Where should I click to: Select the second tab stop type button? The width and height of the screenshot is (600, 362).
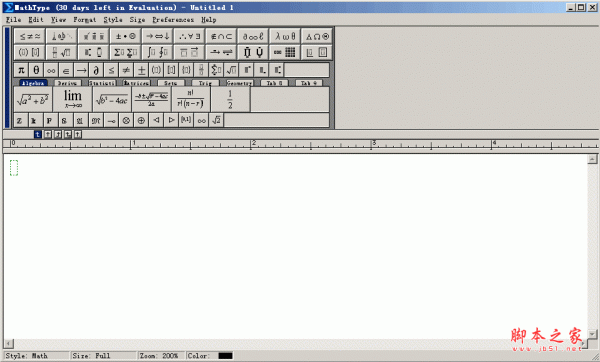point(48,134)
